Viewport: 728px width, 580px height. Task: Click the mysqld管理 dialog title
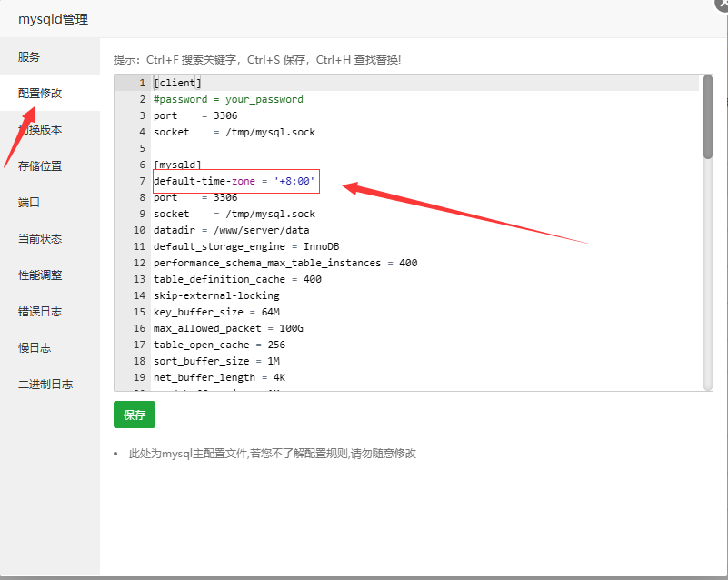(x=54, y=19)
